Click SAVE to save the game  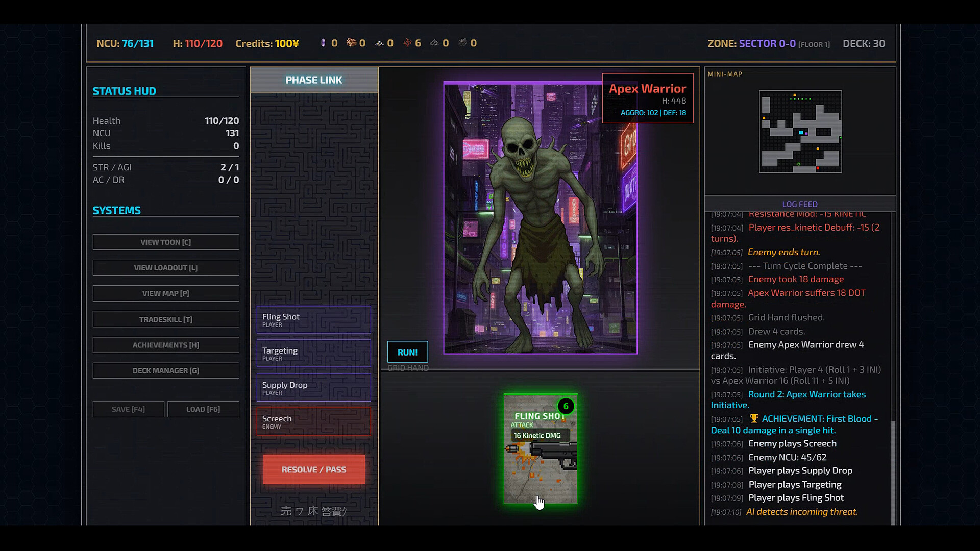pos(128,409)
